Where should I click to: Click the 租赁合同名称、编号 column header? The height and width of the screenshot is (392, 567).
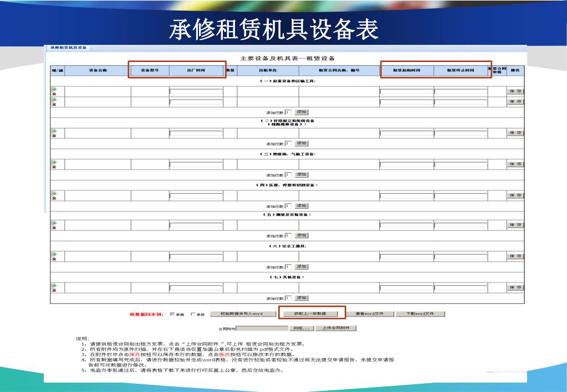[x=339, y=70]
